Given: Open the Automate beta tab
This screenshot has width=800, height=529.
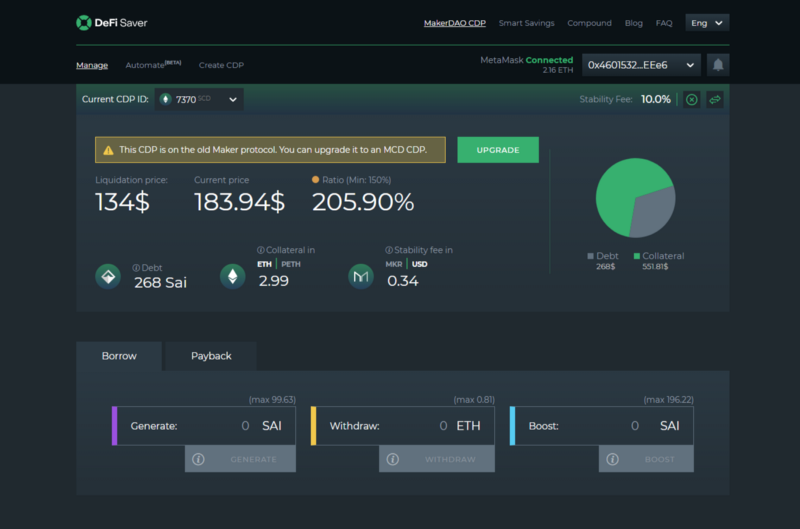Looking at the screenshot, I should click(153, 65).
